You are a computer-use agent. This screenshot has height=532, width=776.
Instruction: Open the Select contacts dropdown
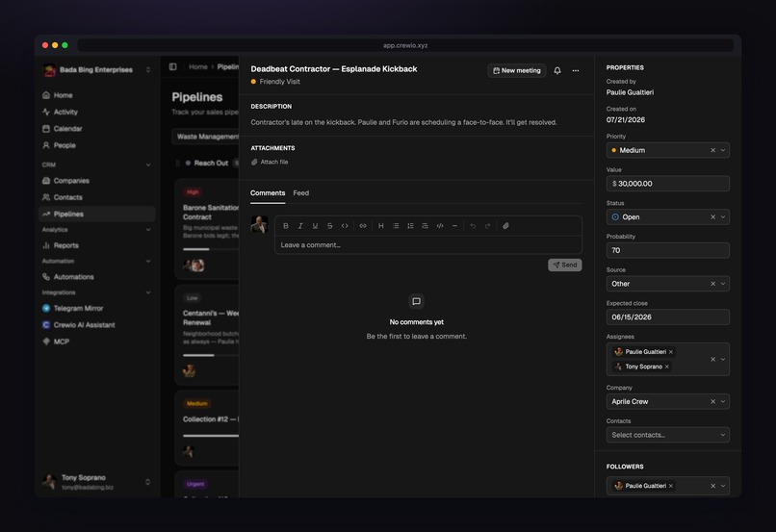pos(667,435)
